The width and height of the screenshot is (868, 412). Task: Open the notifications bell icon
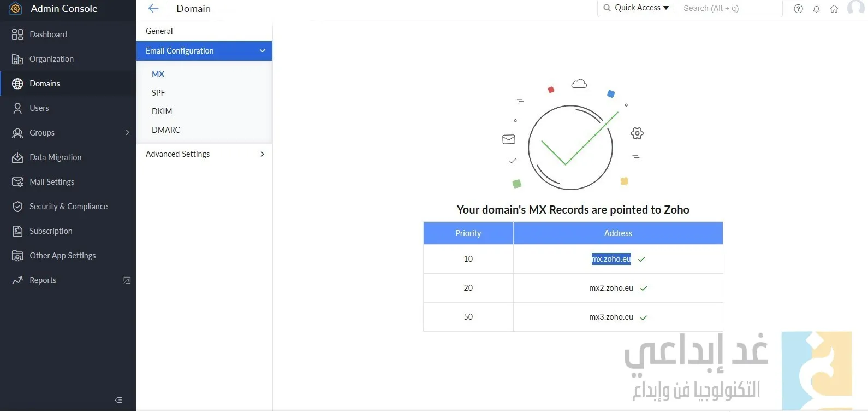click(816, 9)
